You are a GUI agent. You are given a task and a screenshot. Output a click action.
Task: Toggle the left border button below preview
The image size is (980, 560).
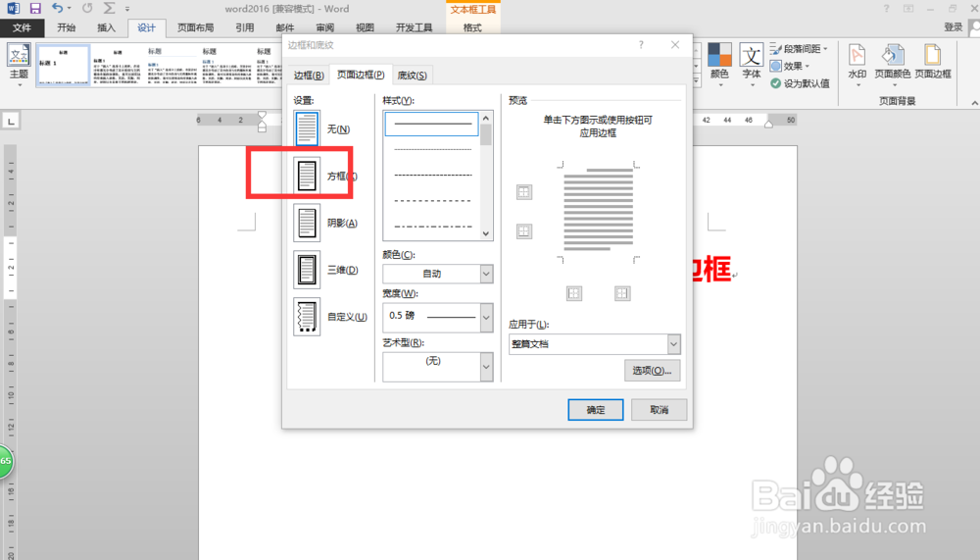[x=573, y=293]
